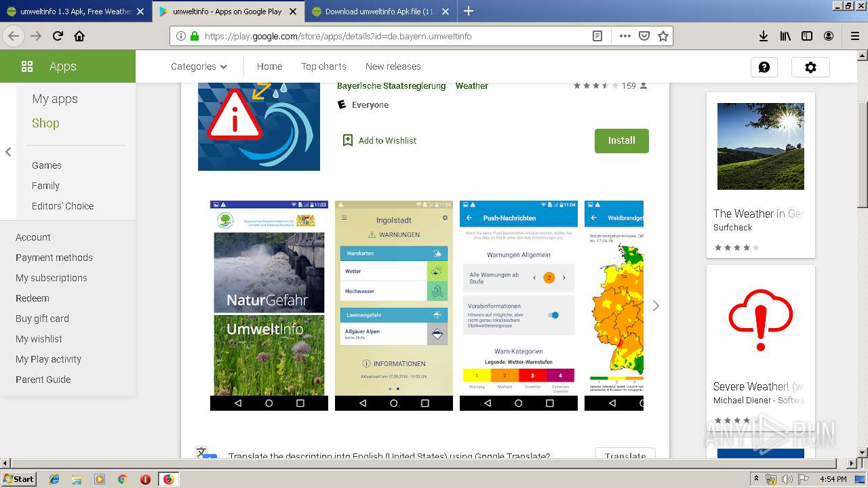
Task: Click the Apps grid icon in green header
Action: (27, 66)
